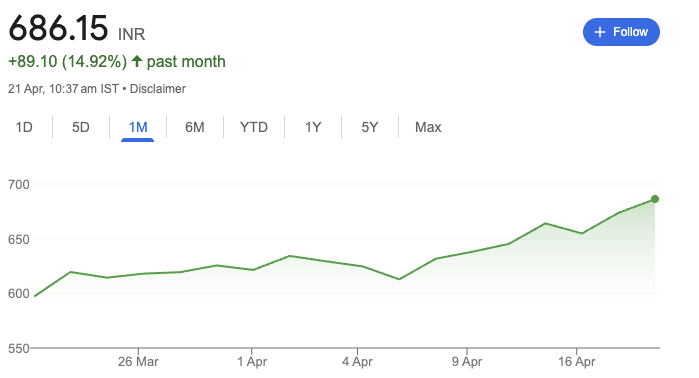699x378 pixels.
Task: Select the 1Y time range
Action: 313,127
